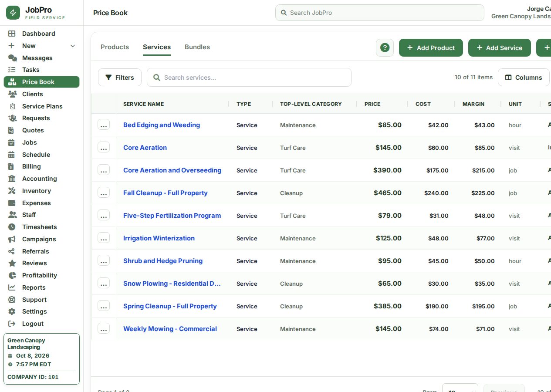Expand the New menu chevron
The height and width of the screenshot is (392, 551).
(73, 46)
